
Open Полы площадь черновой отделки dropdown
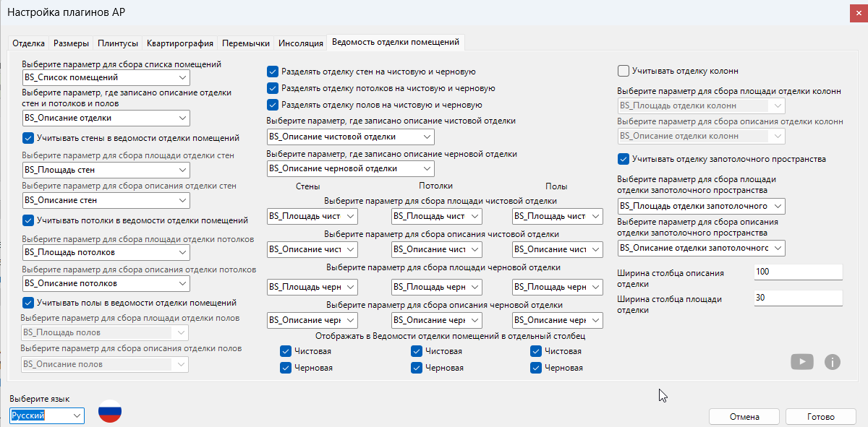(557, 287)
